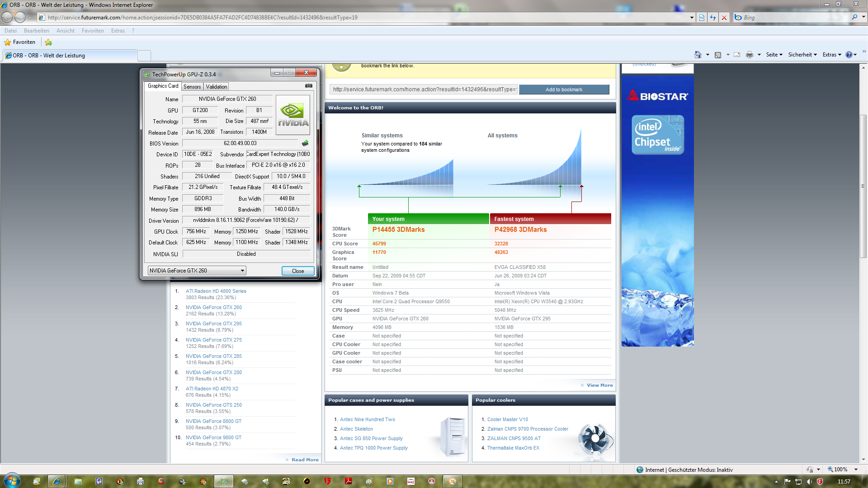This screenshot has width=868, height=488.
Task: Click the RSS feeds icon
Action: (x=718, y=55)
